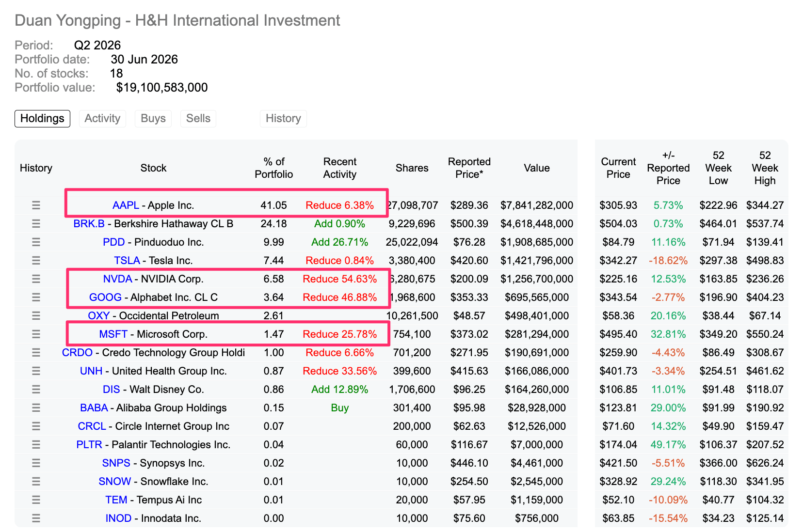803x532 pixels.
Task: Click the '% of Portfolio' column header
Action: [x=274, y=168]
